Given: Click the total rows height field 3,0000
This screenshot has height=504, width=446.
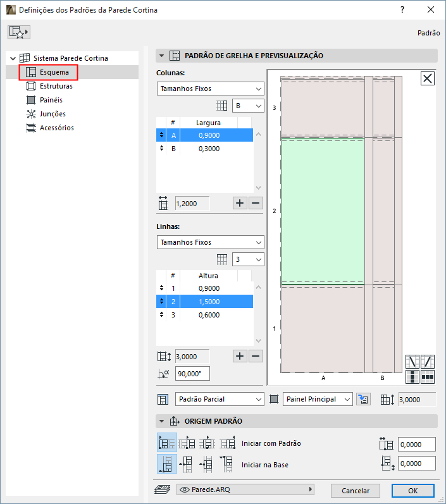Looking at the screenshot, I should click(192, 357).
